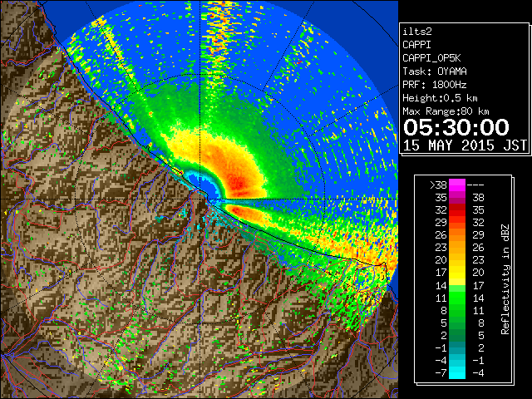
Task: Click the radar site at the crosshair center
Action: 199,199
